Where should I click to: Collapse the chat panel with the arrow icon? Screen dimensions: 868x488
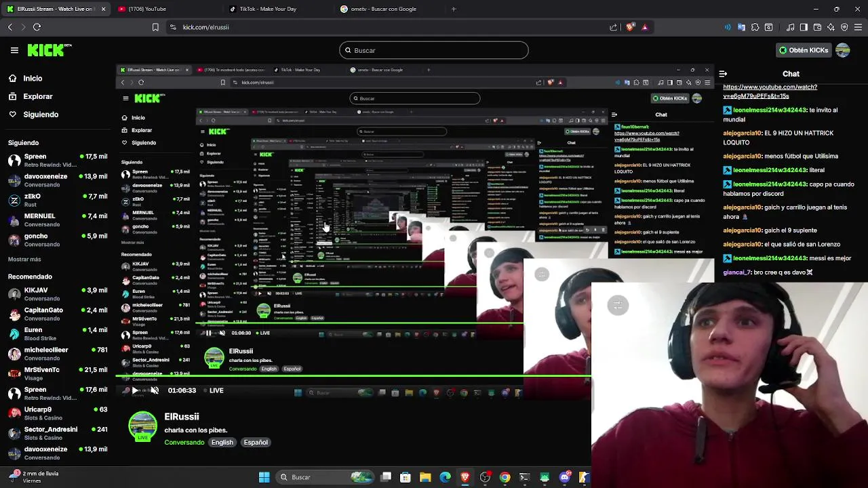coord(723,74)
